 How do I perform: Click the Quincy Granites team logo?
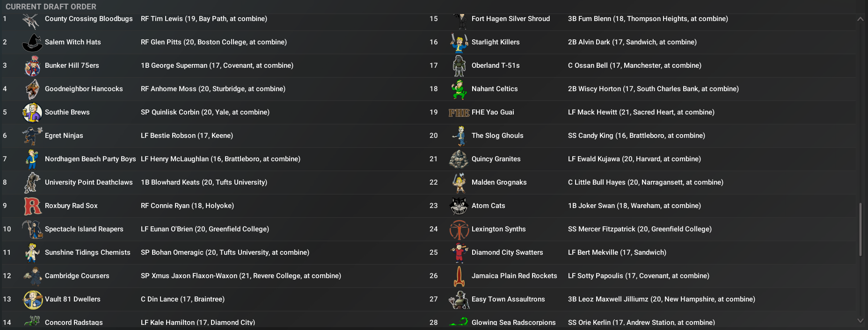(x=459, y=159)
